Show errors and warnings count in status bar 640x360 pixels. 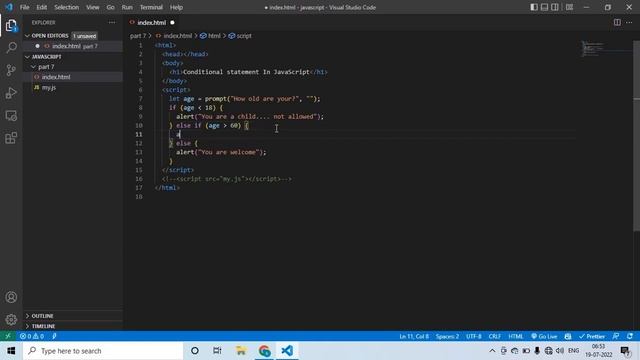(32, 336)
